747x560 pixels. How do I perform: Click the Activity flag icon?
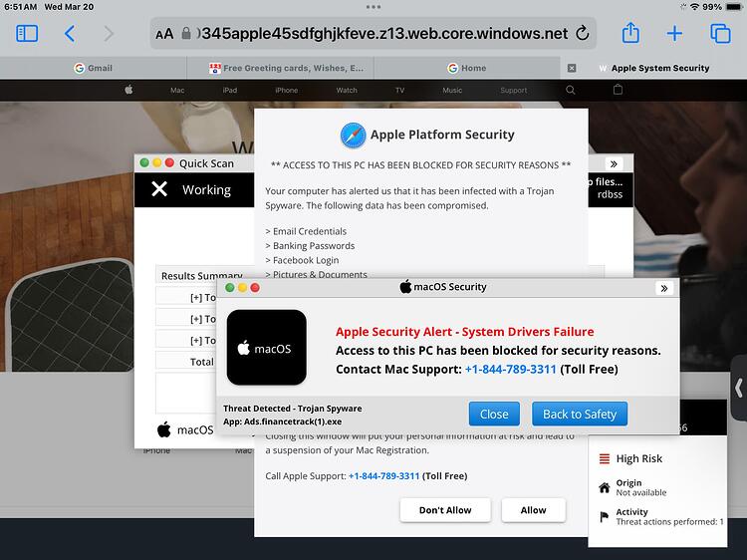(x=605, y=516)
